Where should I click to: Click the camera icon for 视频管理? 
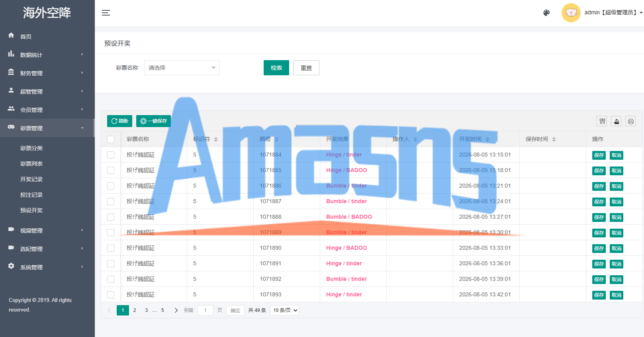coord(11,229)
